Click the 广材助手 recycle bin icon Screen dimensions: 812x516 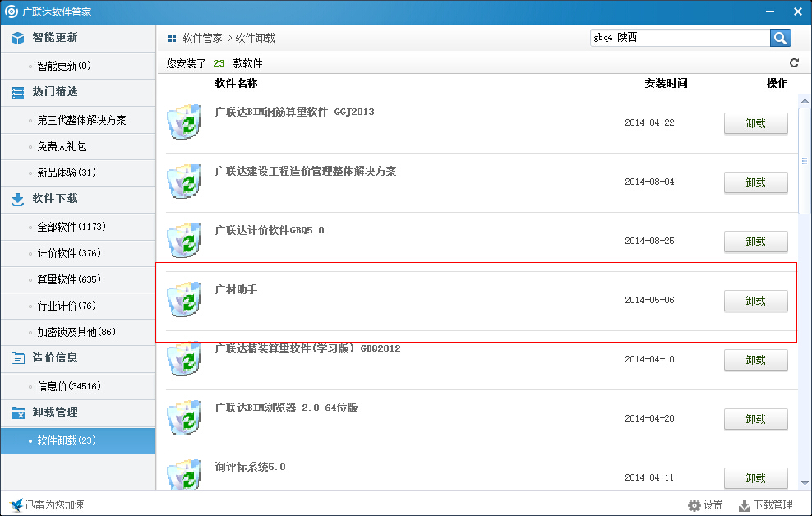(x=184, y=299)
